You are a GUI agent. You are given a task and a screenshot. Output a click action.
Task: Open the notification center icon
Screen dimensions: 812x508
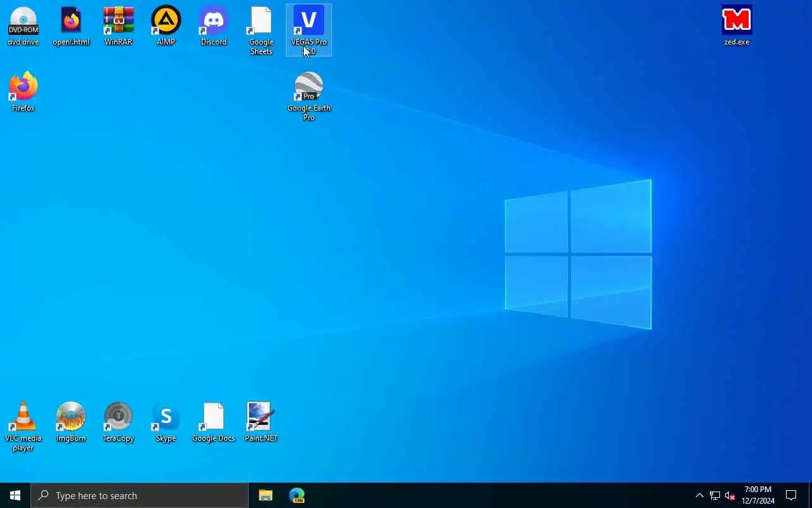click(792, 495)
